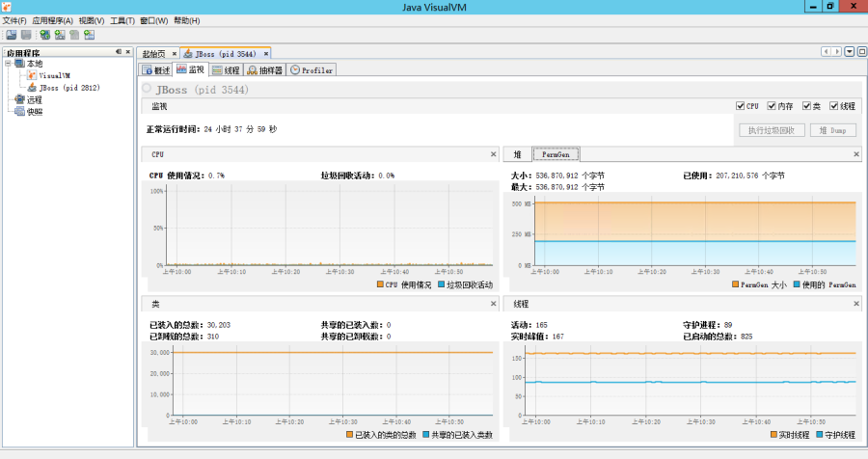This screenshot has width=868, height=459.
Task: Click the second green-plus add connection toolbar icon
Action: [x=60, y=35]
